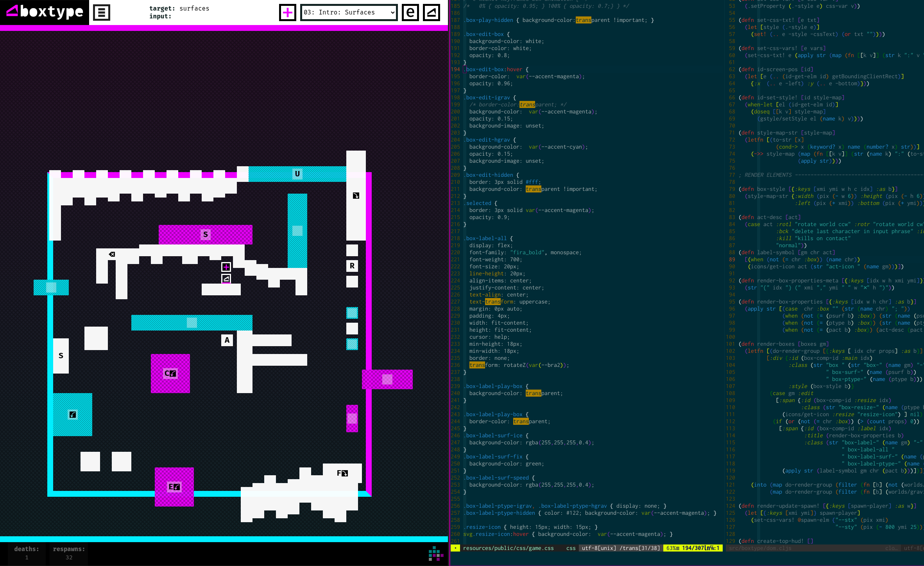
Task: Click the white R box in right column
Action: pos(352,266)
